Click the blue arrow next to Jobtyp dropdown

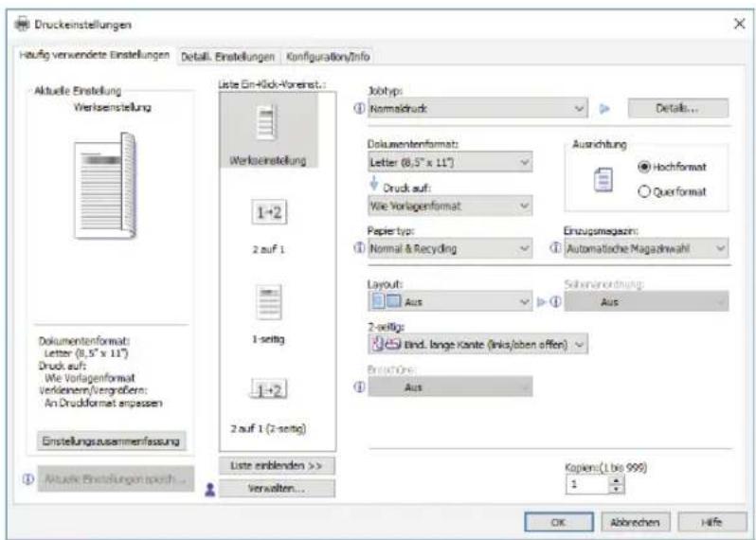pos(604,109)
